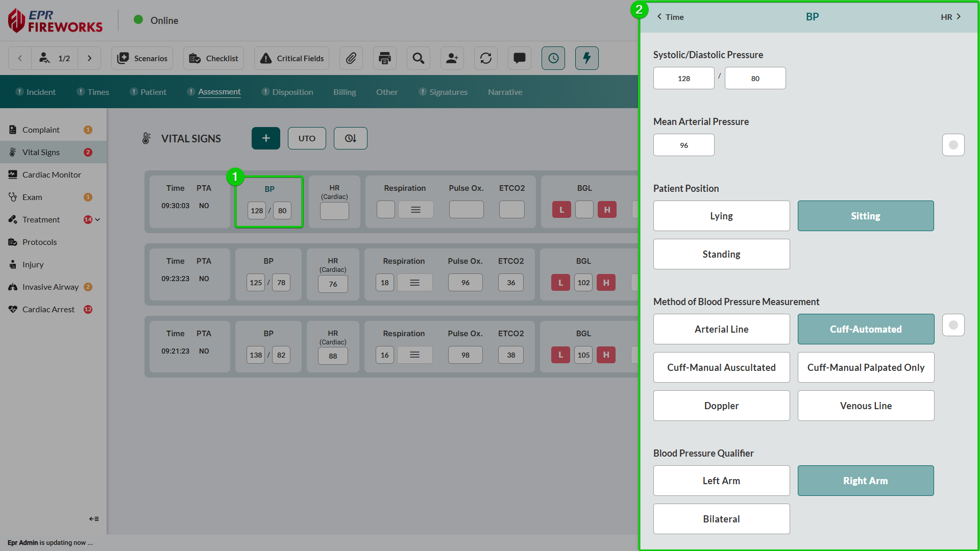Click the add user icon
Image resolution: width=980 pixels, height=551 pixels.
pos(452,58)
